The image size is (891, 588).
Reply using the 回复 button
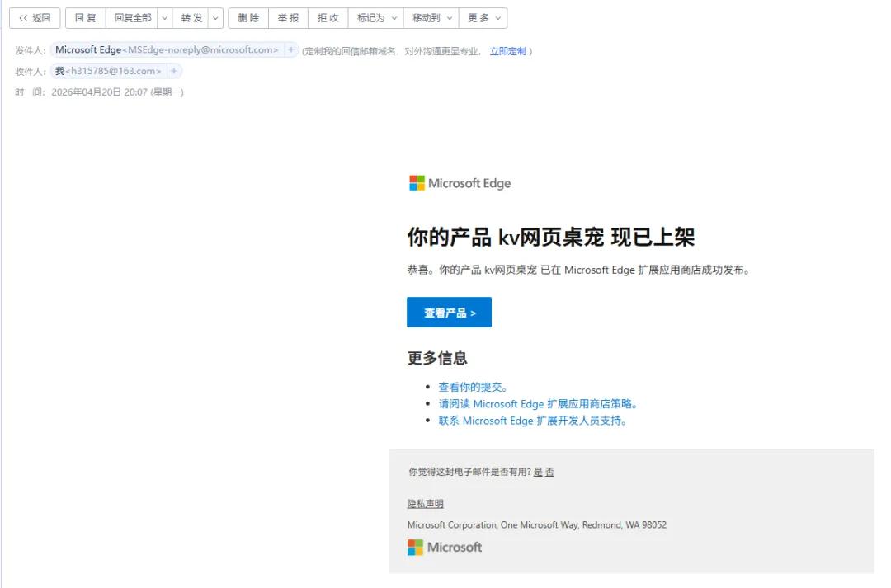click(x=86, y=18)
